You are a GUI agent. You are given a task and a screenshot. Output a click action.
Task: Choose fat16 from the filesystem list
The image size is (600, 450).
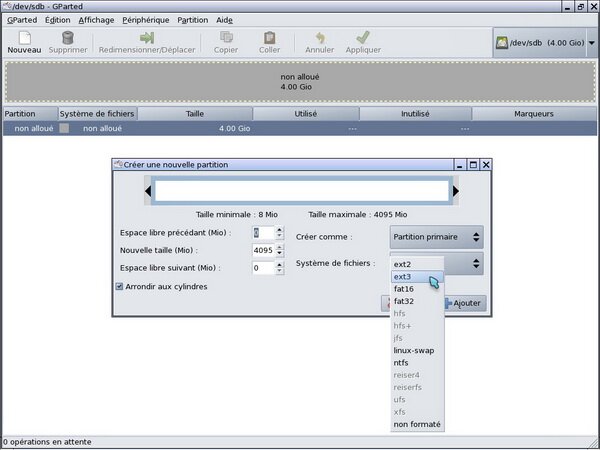417,289
